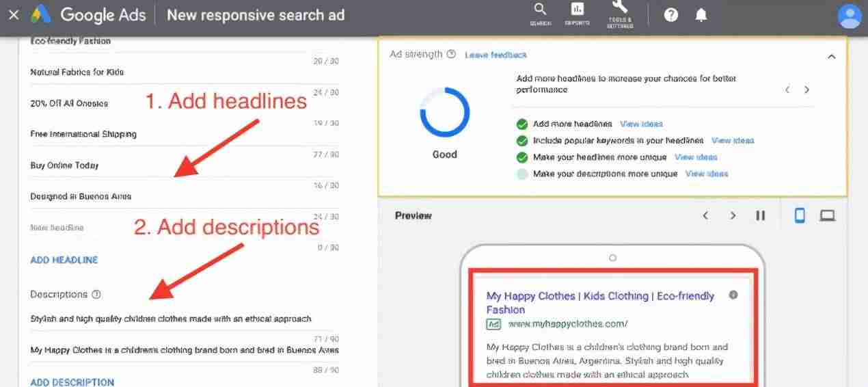Show next ad preview

point(733,215)
